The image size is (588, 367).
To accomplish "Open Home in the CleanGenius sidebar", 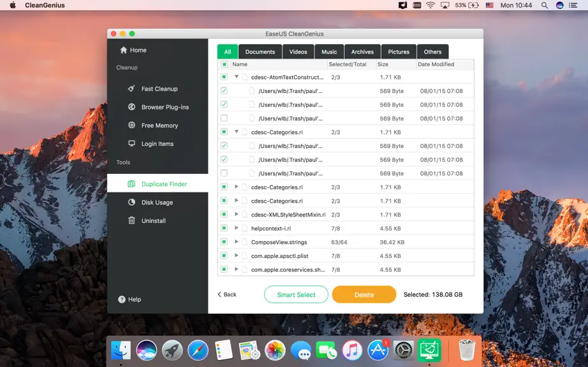I will tap(133, 50).
